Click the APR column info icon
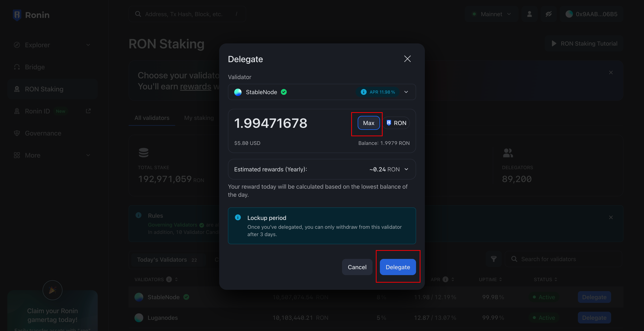This screenshot has height=331, width=644. (x=445, y=279)
